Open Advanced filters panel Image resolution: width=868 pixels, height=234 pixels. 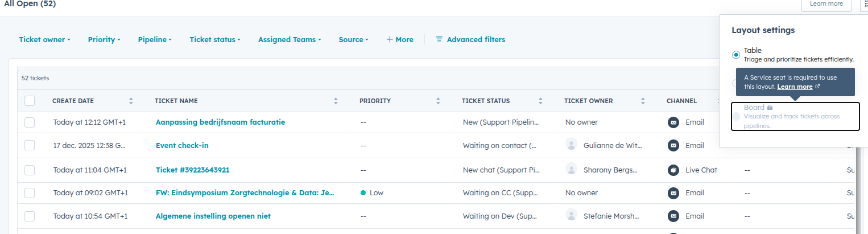coord(470,40)
